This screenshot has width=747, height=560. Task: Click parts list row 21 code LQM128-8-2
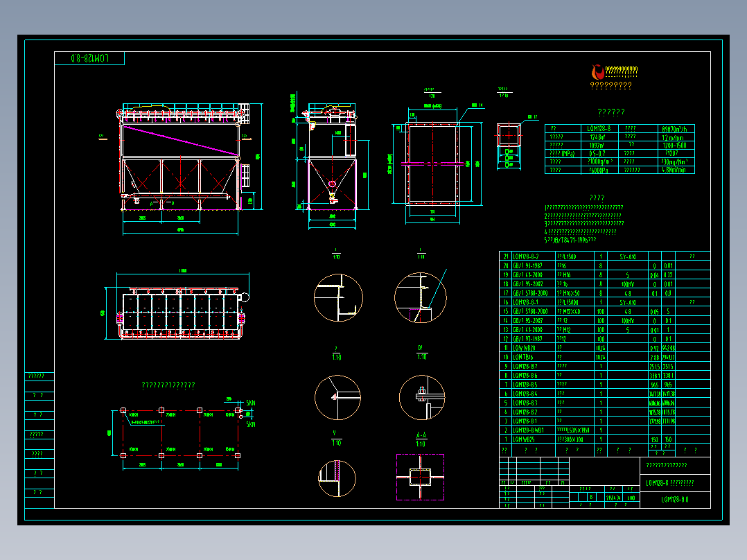pos(534,256)
